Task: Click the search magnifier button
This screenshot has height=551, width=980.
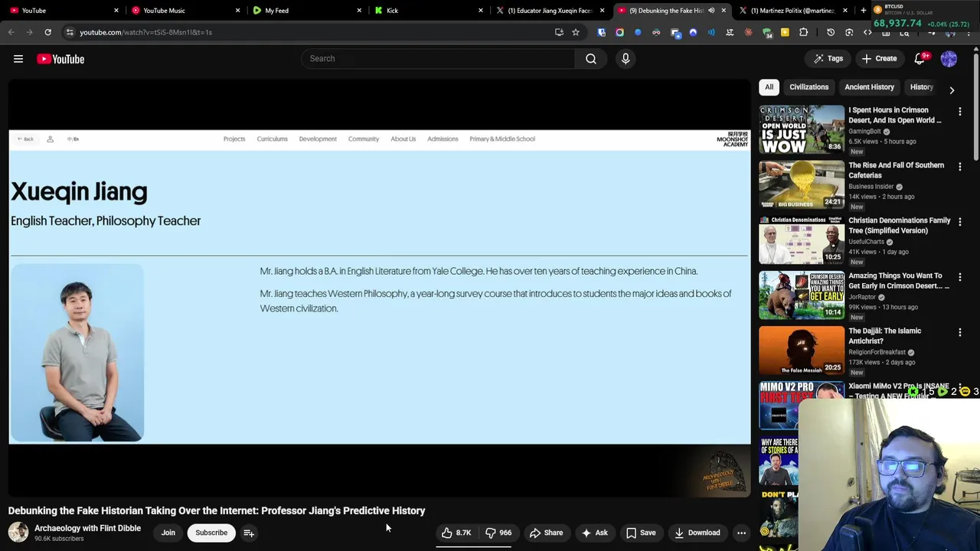Action: click(591, 59)
